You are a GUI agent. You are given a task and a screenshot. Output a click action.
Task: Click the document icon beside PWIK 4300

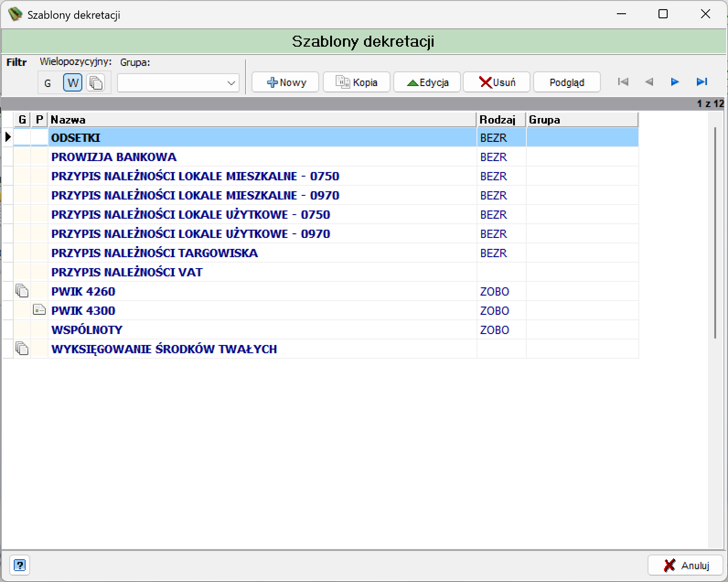click(39, 310)
